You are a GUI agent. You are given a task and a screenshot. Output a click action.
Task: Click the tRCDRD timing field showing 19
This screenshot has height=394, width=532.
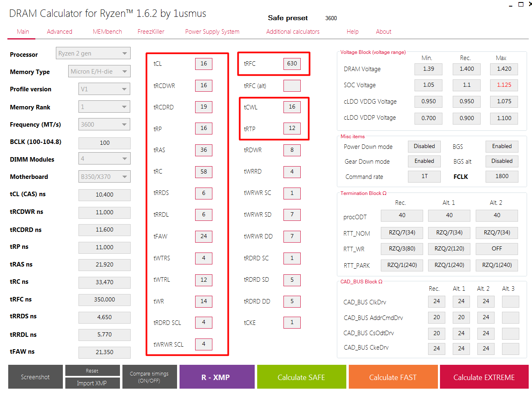click(x=204, y=107)
